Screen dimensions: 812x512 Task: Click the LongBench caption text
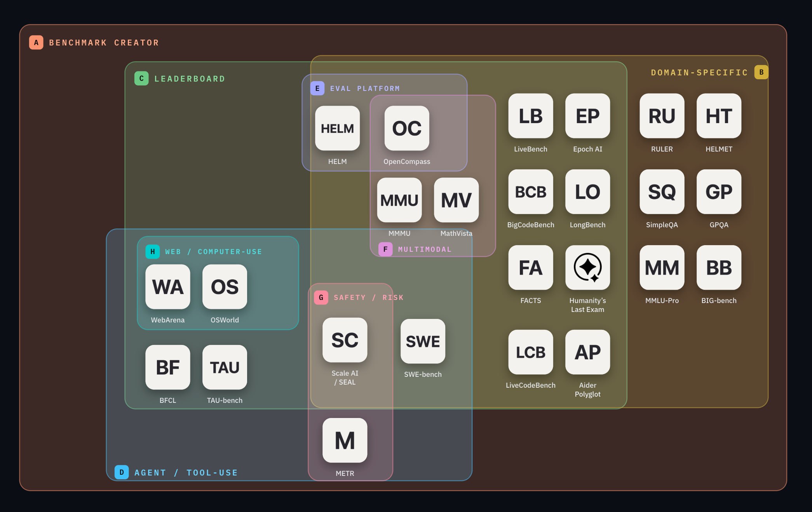pyautogui.click(x=587, y=225)
